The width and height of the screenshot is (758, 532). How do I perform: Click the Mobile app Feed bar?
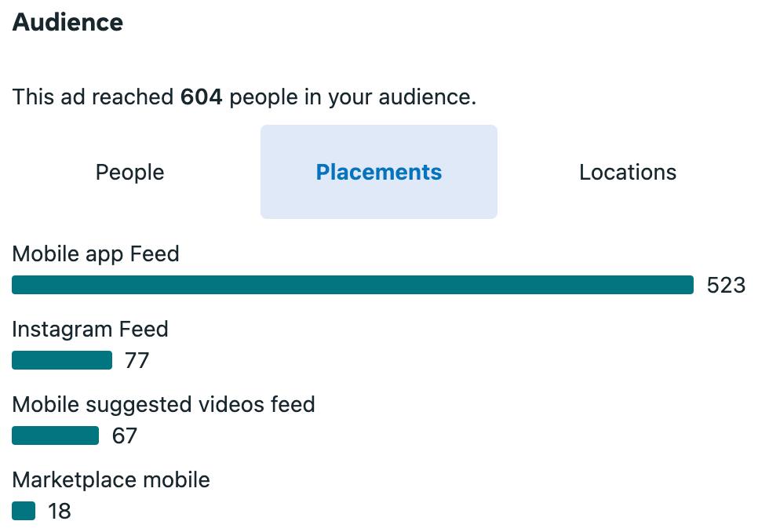(352, 285)
